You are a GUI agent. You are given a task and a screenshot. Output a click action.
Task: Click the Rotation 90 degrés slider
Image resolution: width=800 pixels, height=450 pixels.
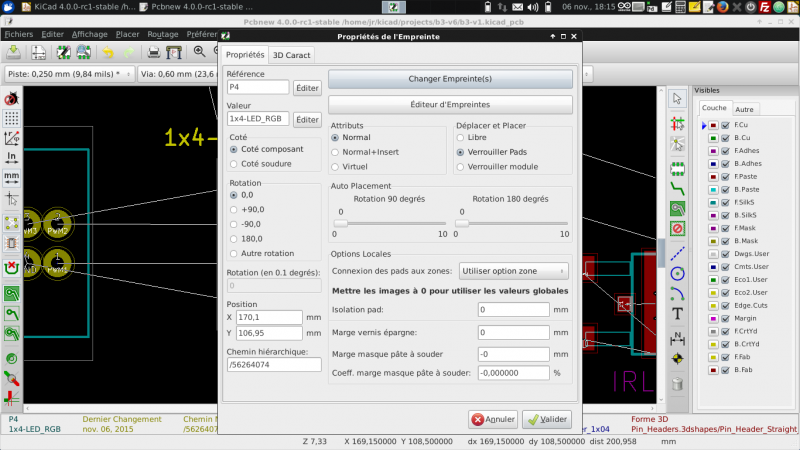(389, 223)
